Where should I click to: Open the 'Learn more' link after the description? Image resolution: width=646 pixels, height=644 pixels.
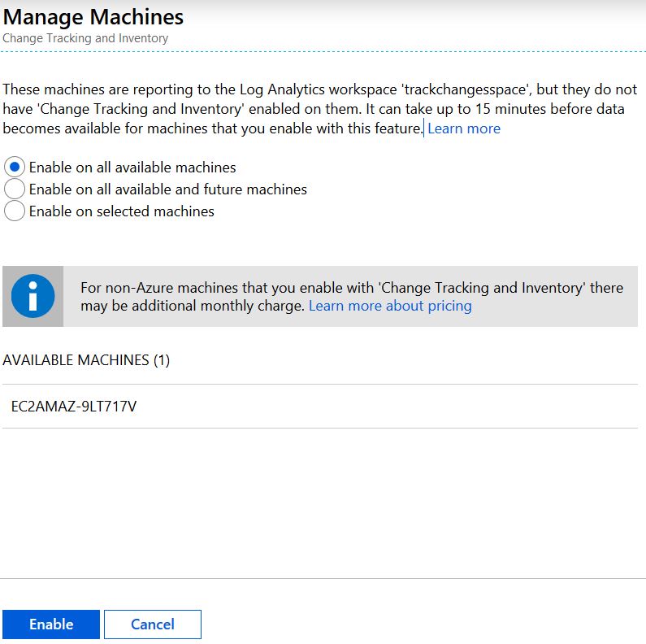[x=463, y=128]
